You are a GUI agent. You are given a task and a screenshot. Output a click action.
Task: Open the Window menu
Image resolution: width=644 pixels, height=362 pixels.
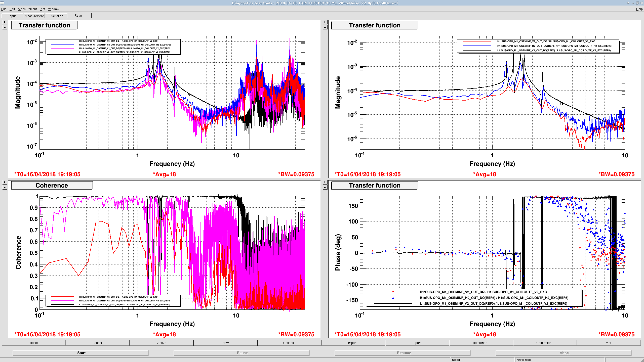(x=54, y=9)
